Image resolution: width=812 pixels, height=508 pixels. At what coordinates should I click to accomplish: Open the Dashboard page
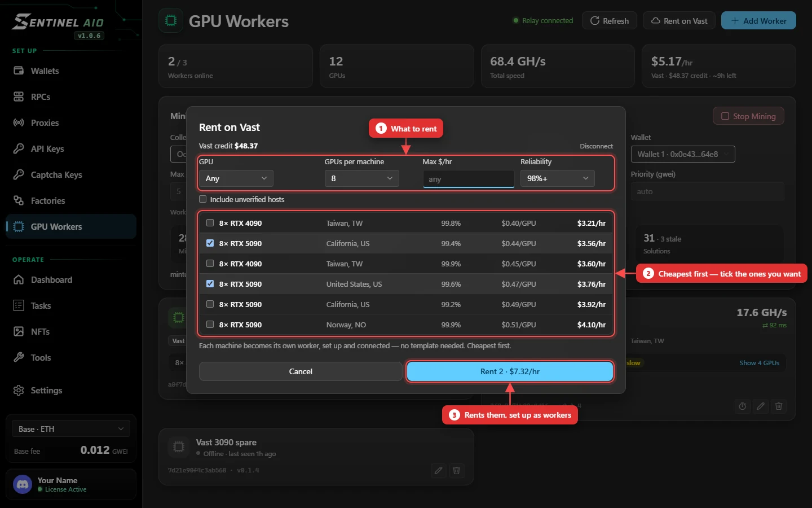71,279
